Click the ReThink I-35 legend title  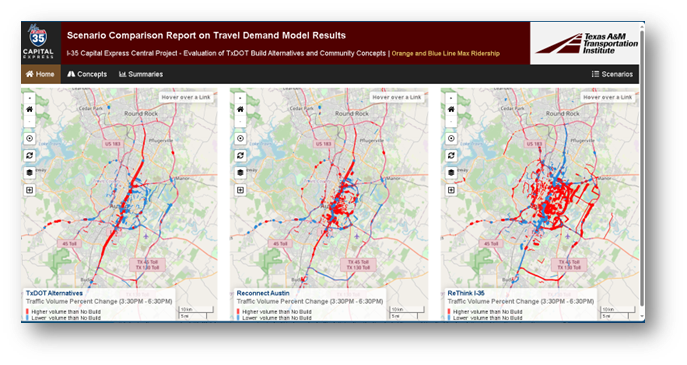pyautogui.click(x=466, y=293)
